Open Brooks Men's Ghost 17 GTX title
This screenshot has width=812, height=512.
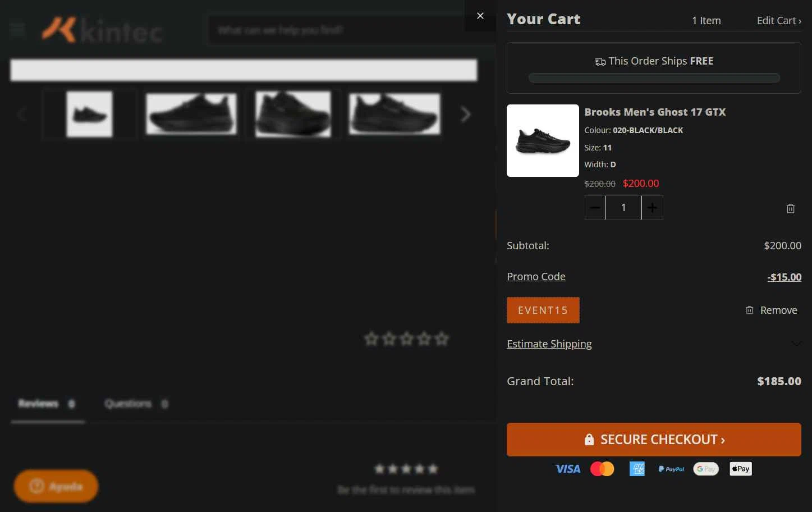coord(655,112)
